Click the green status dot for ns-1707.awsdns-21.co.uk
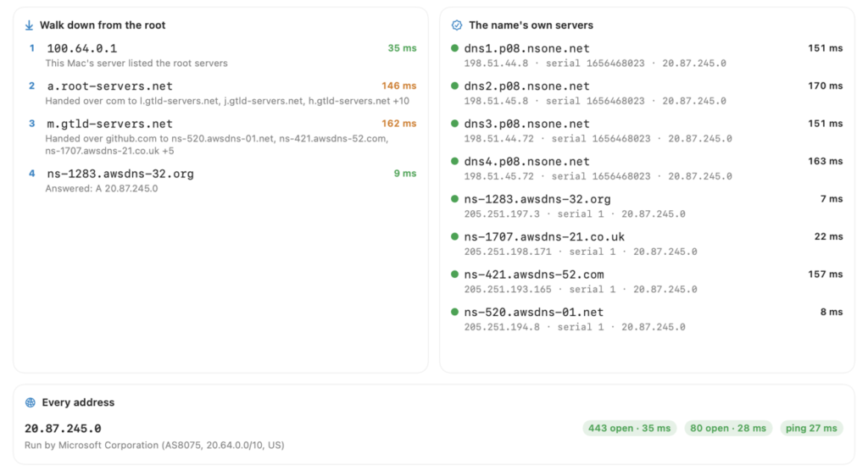 (x=454, y=236)
